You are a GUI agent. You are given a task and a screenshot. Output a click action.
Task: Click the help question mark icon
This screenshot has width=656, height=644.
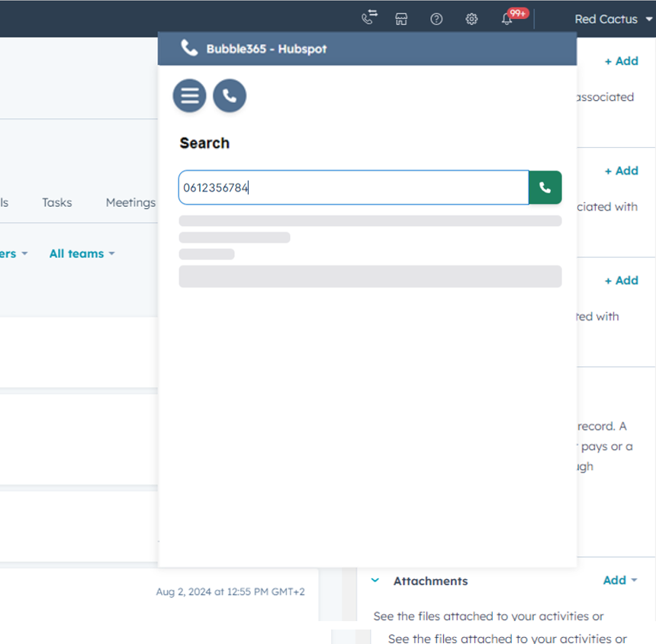[x=436, y=19]
